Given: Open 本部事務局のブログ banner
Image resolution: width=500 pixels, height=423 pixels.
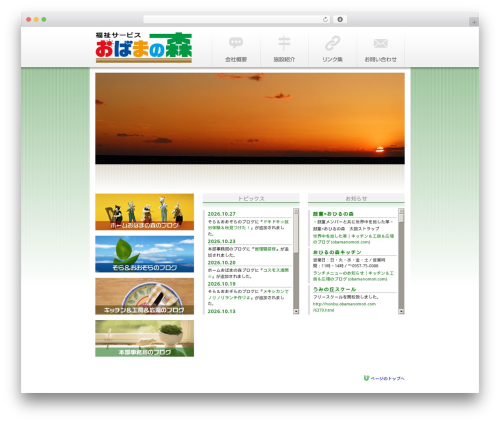Looking at the screenshot, I should click(x=144, y=338).
